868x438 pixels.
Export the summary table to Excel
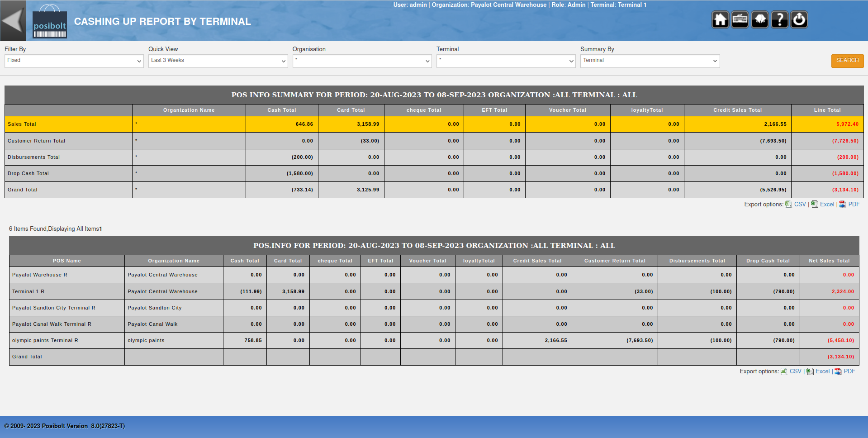(826, 205)
